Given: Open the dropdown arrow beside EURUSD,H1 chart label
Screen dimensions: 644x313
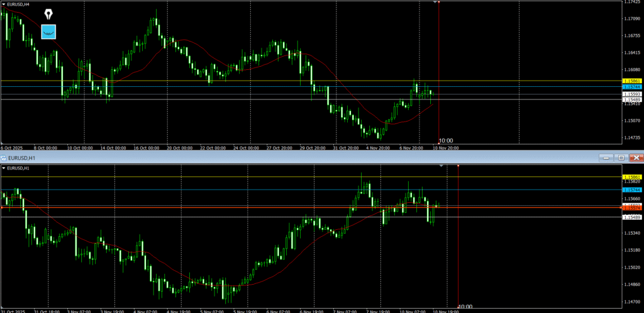Looking at the screenshot, I should pyautogui.click(x=4, y=168).
